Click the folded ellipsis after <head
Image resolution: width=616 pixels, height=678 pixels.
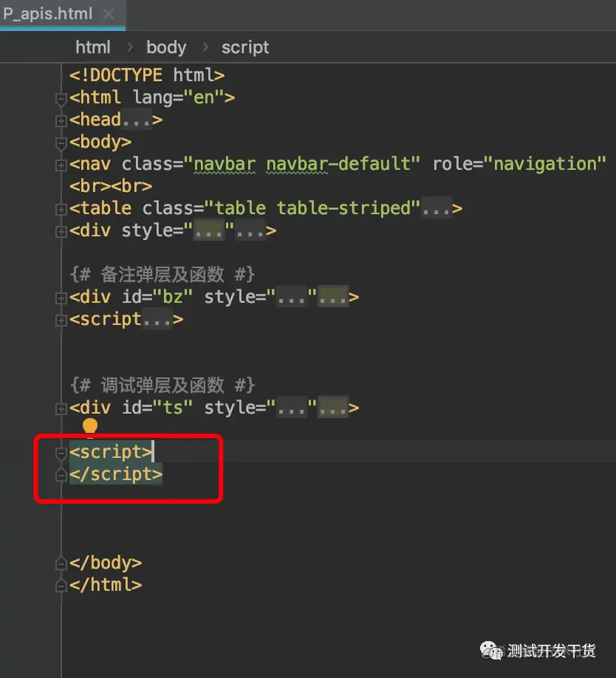pyautogui.click(x=136, y=121)
